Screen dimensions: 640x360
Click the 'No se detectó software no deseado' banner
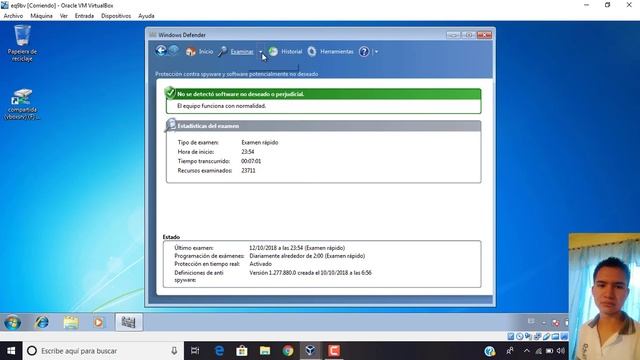[x=323, y=94]
